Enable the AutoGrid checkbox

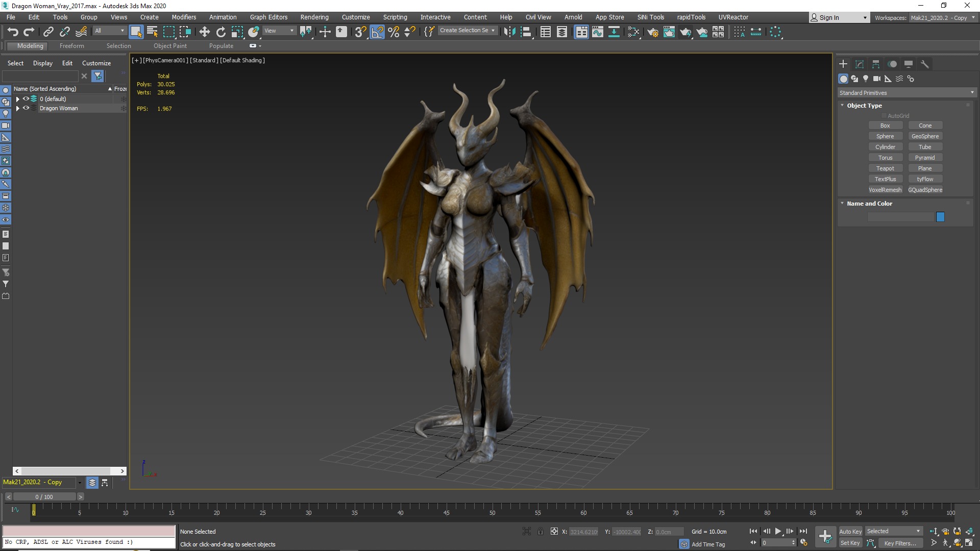(884, 116)
